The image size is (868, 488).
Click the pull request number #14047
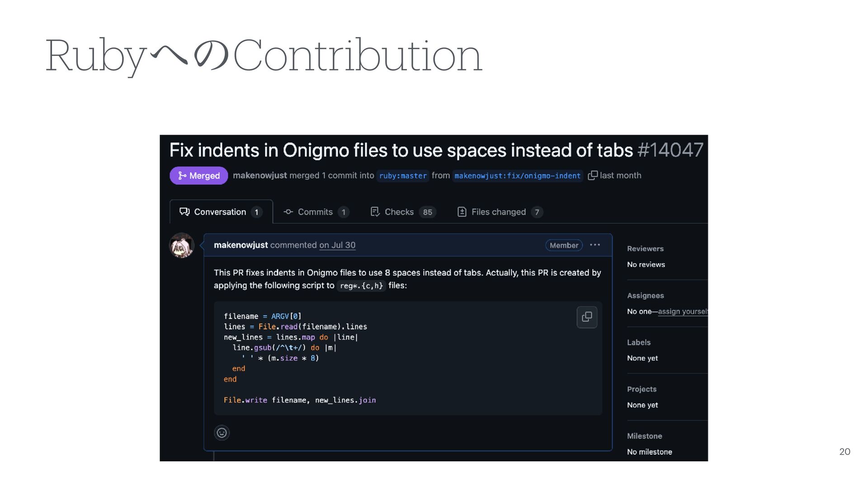tap(670, 150)
